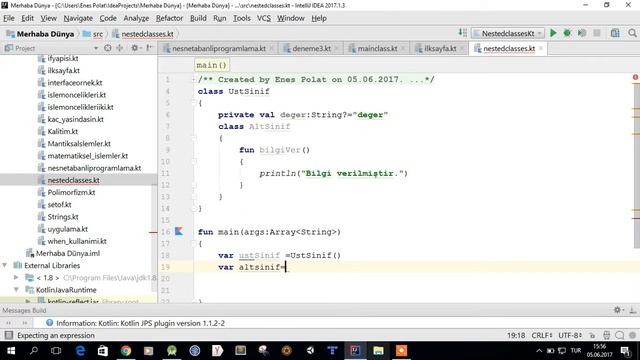The image size is (640, 360).
Task: Open the Navigate menu
Action: [78, 18]
